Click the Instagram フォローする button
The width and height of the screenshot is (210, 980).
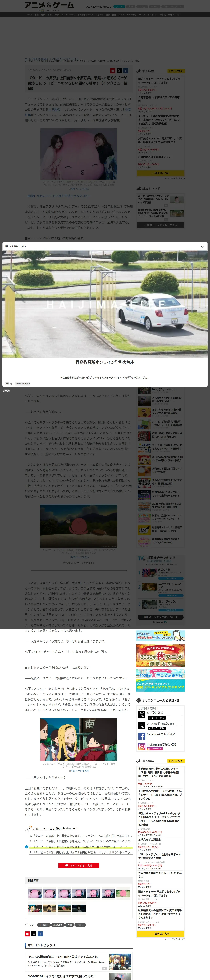(x=155, y=748)
